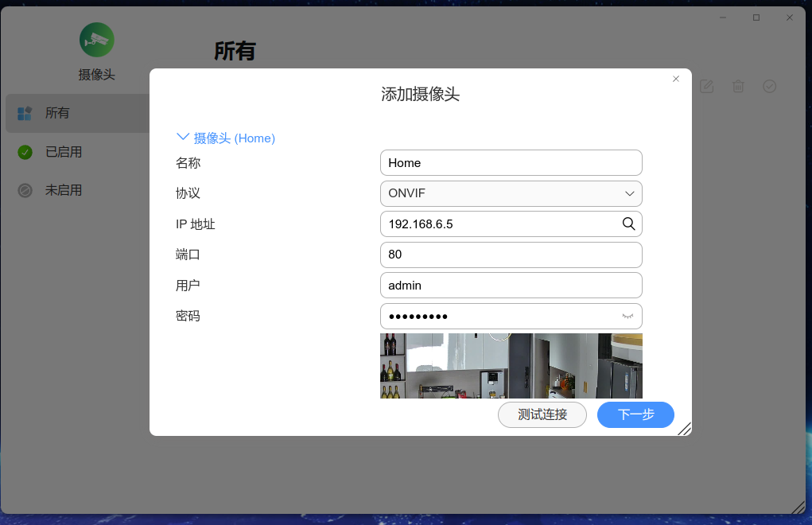
Task: Click the 测试连接 button
Action: (x=542, y=414)
